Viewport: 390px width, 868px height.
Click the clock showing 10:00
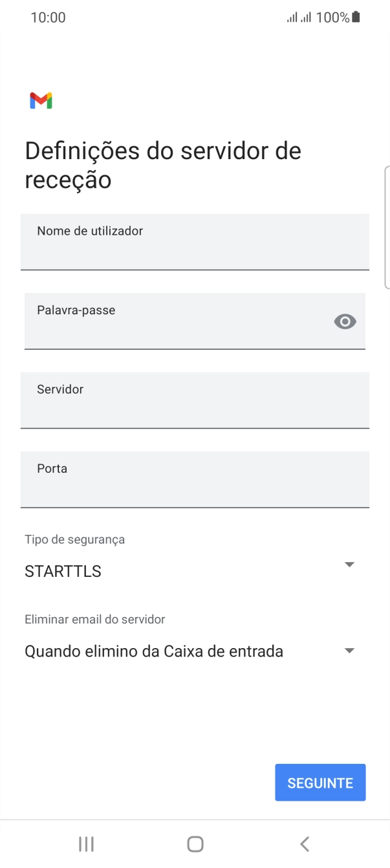[48, 17]
